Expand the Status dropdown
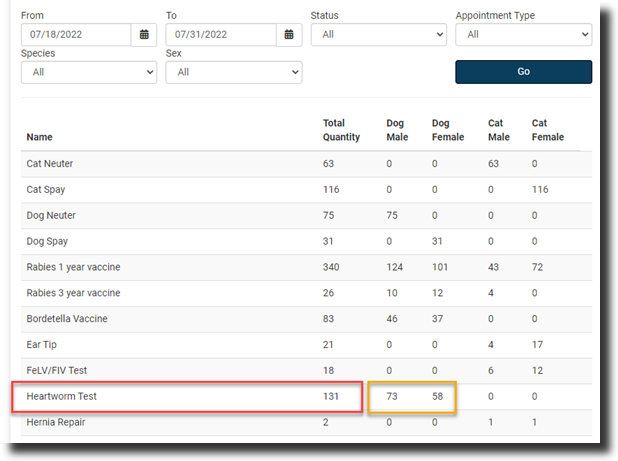Viewport: 618px width, 461px height. point(378,34)
